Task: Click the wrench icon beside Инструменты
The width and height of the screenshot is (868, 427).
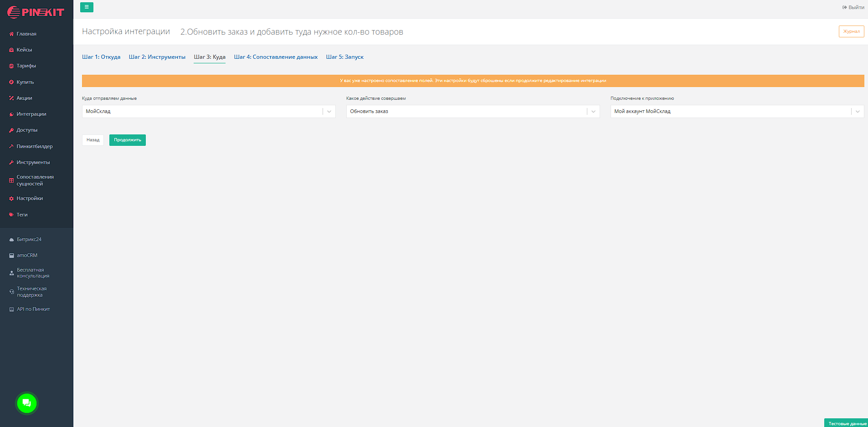Action: (x=11, y=162)
